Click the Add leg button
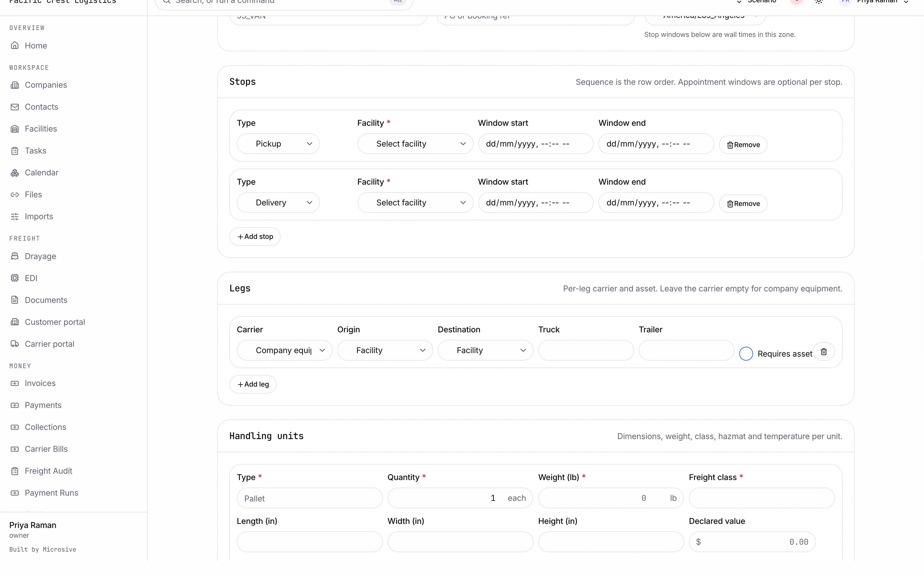 click(253, 384)
